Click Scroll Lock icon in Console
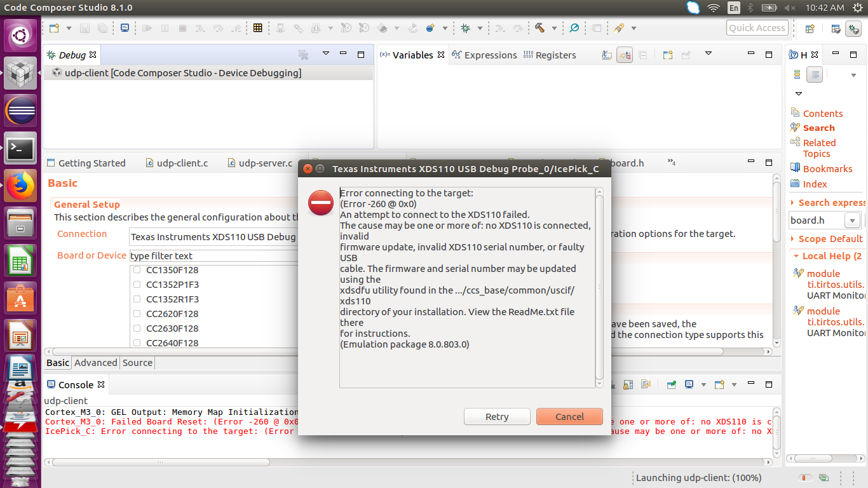 [x=628, y=384]
